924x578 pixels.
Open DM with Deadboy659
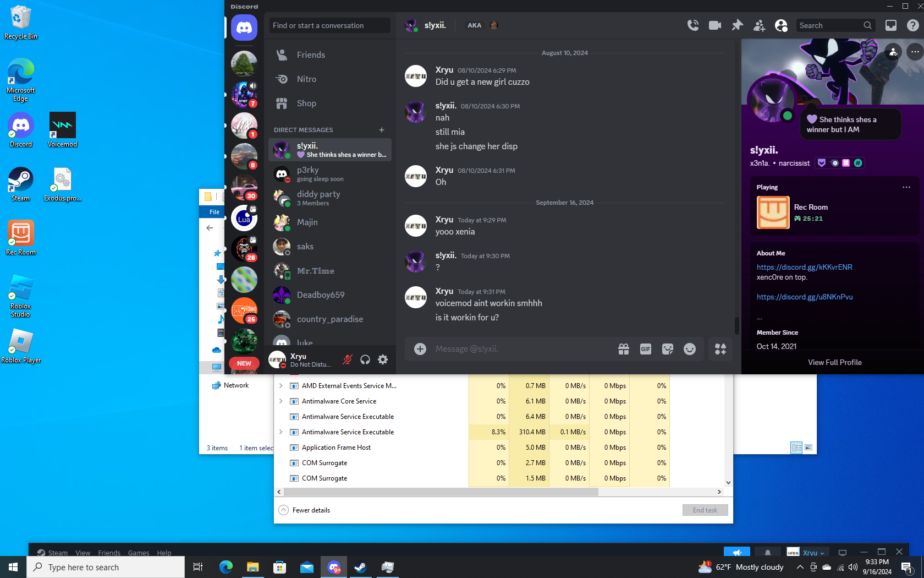330,295
